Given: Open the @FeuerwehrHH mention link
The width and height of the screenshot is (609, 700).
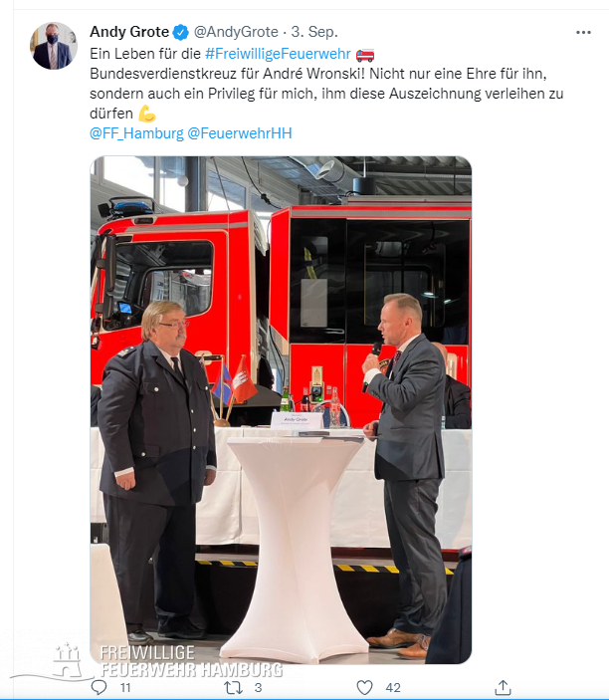Looking at the screenshot, I should click(x=240, y=133).
